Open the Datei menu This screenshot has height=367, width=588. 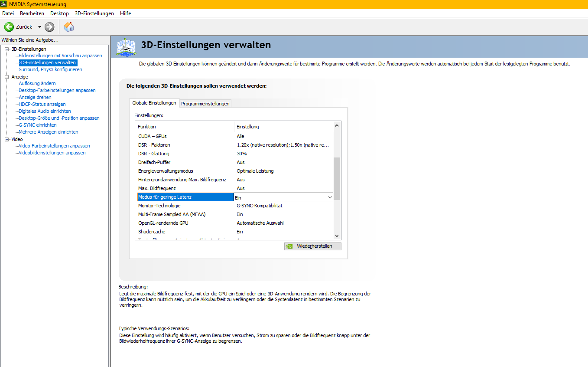pyautogui.click(x=8, y=13)
